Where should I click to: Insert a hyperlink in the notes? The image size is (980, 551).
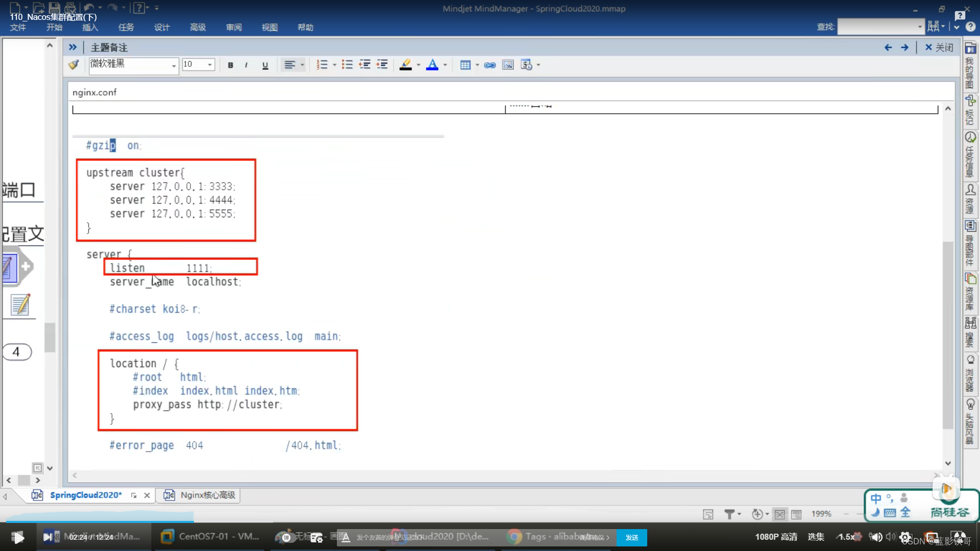tap(490, 65)
